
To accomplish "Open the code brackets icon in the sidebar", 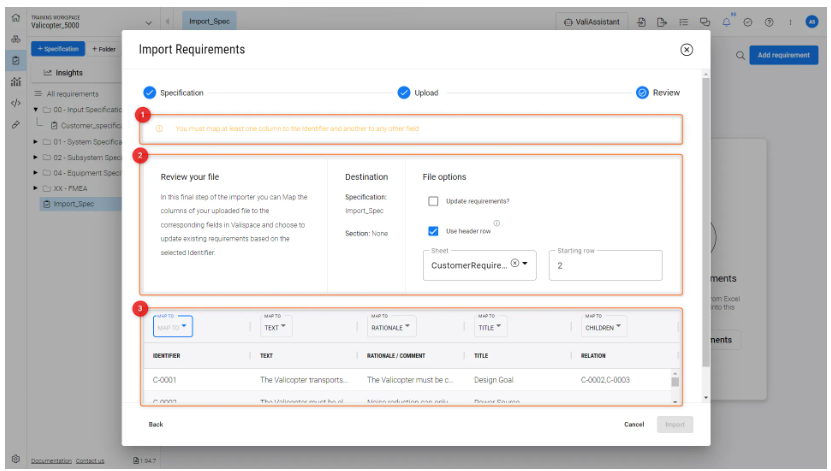I will (x=14, y=103).
